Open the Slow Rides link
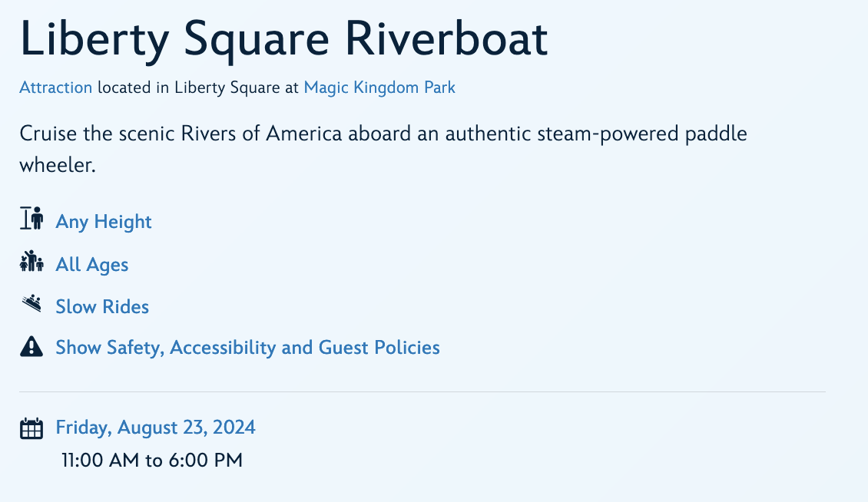 102,307
